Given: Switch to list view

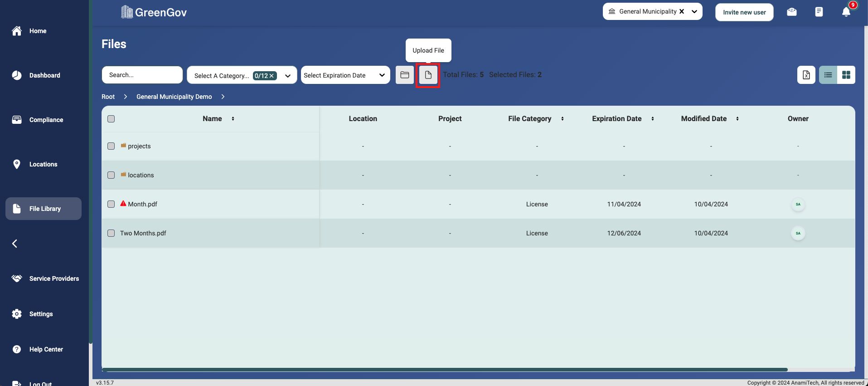Looking at the screenshot, I should click(828, 75).
